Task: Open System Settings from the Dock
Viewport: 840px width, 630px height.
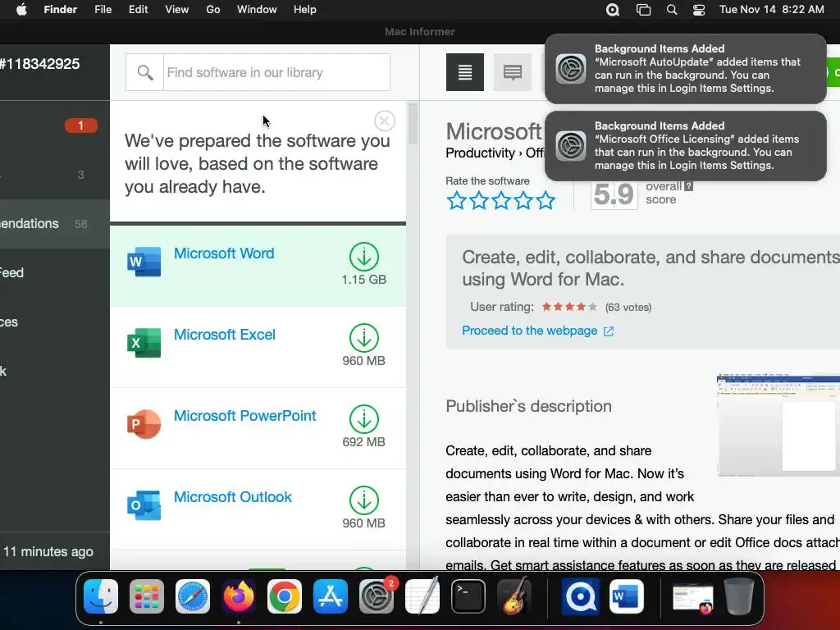Action: [376, 596]
